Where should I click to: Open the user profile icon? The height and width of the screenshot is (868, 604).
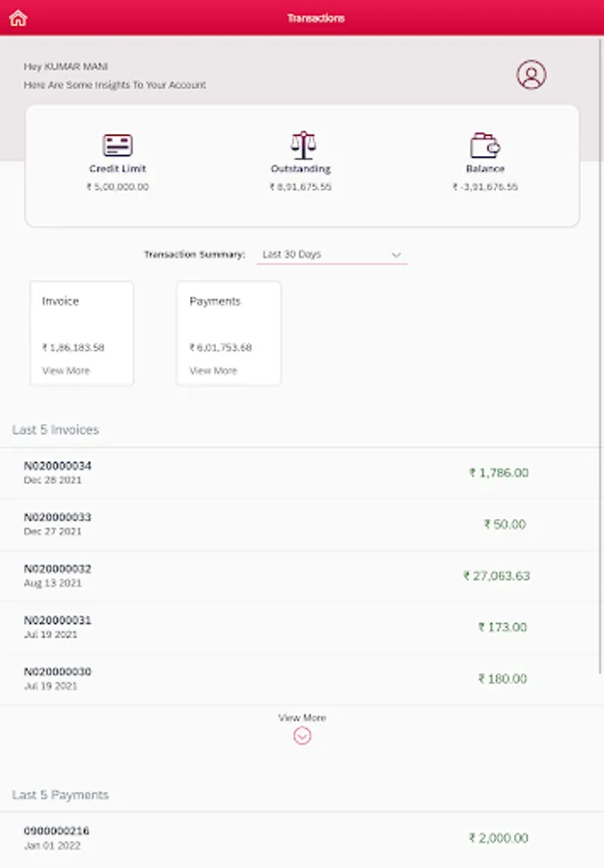click(x=531, y=75)
